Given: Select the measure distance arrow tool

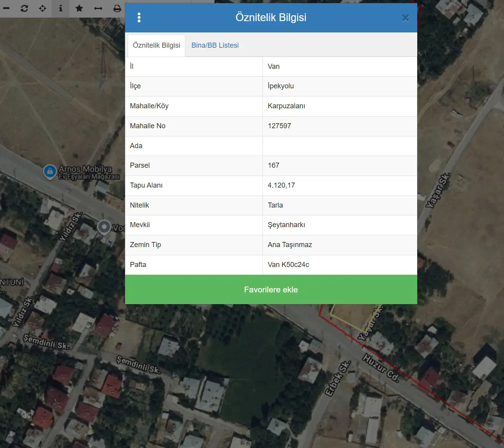Looking at the screenshot, I should tap(98, 8).
